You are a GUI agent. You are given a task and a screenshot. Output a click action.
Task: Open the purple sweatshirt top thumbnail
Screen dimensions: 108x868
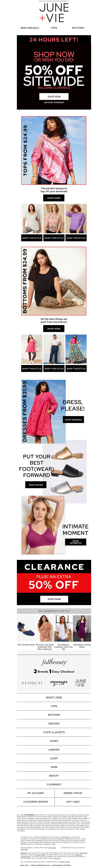coord(76,219)
